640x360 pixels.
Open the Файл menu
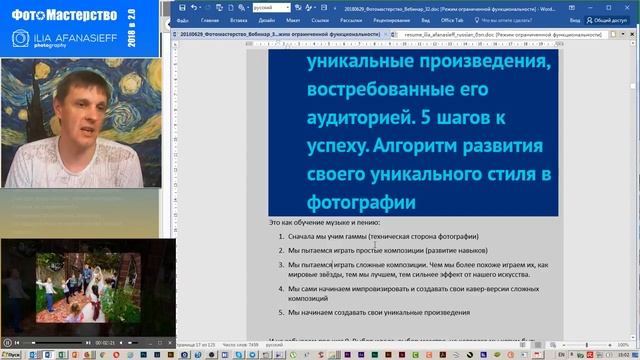(x=182, y=20)
